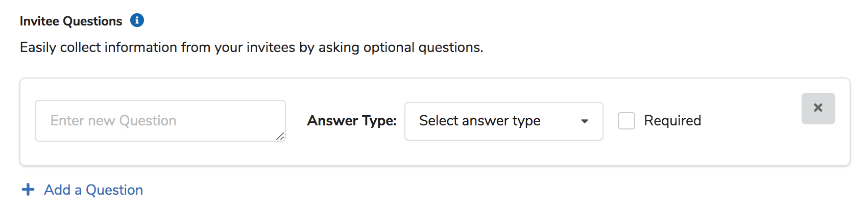Click the plus icon before Add a Question
Screen dimensions: 868x211
28,190
